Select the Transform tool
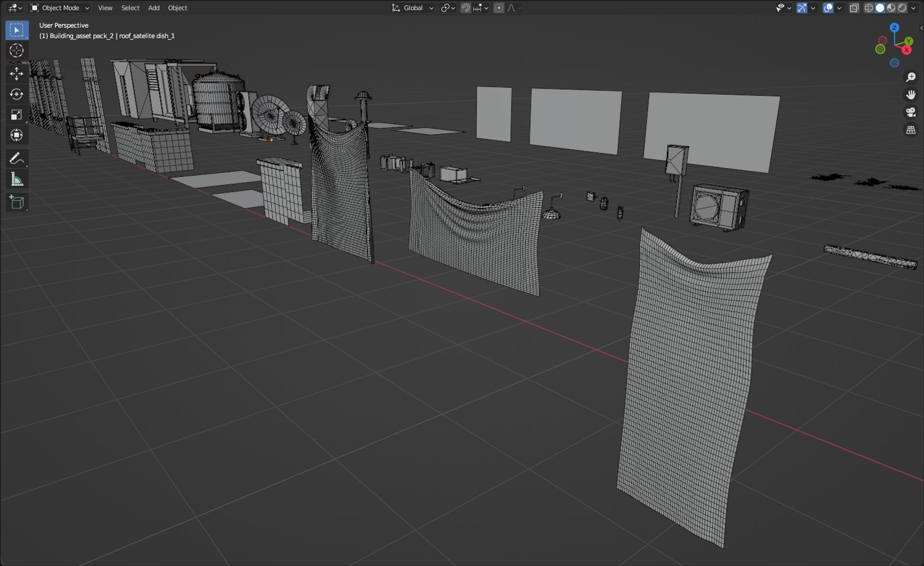Image resolution: width=924 pixels, height=566 pixels. (x=17, y=135)
